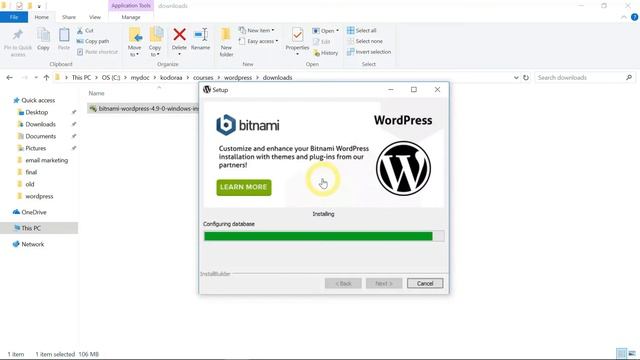The width and height of the screenshot is (640, 360).
Task: Open the Manage ribbon tab
Action: pyautogui.click(x=131, y=17)
